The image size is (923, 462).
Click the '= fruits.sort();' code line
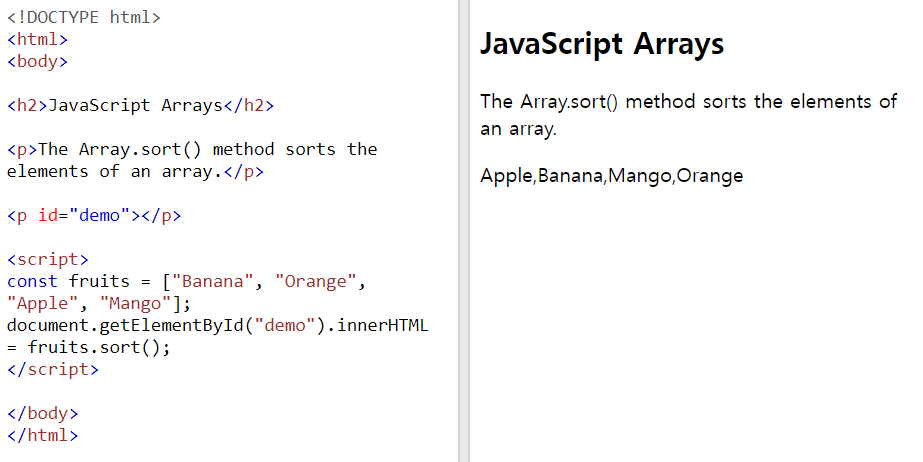(x=89, y=347)
